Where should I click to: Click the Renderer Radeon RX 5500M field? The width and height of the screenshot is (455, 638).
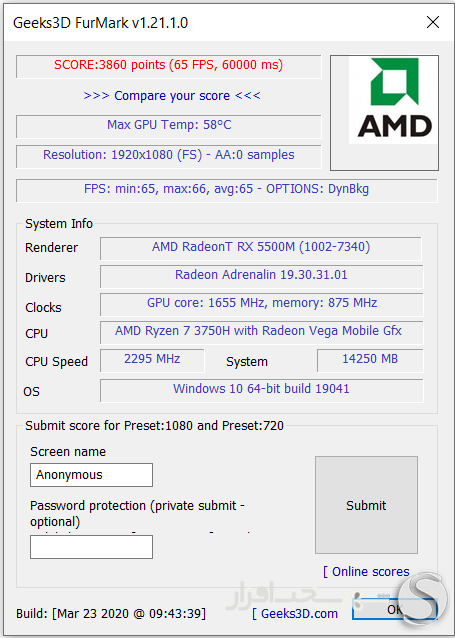tap(261, 249)
